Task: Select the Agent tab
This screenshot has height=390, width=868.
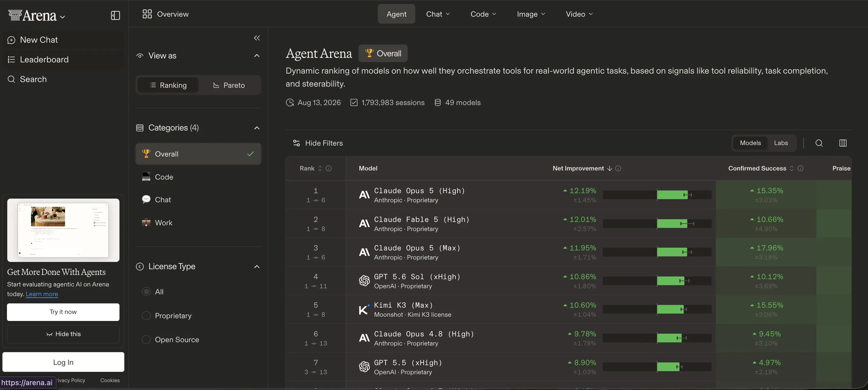Action: pyautogui.click(x=396, y=14)
